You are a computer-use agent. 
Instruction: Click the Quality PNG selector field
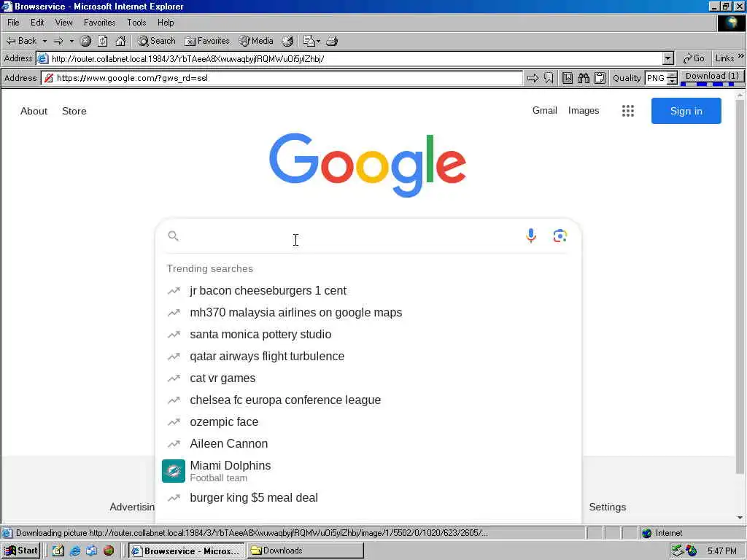tap(656, 78)
